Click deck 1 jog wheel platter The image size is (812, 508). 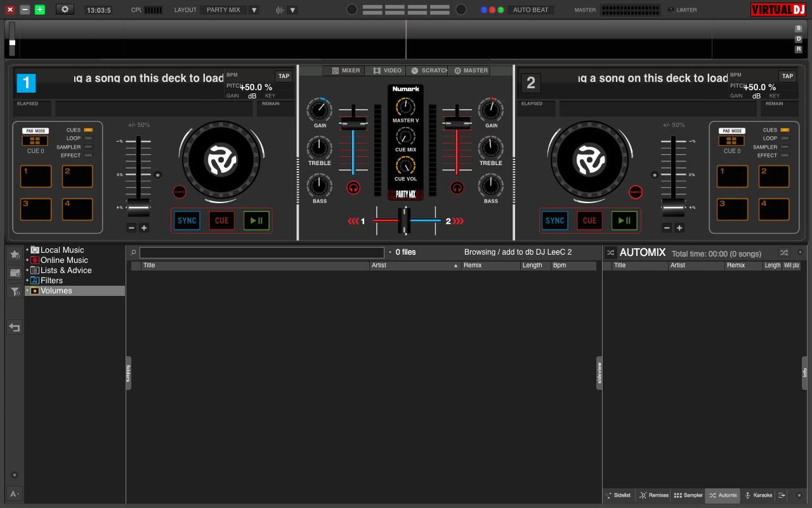[221, 159]
